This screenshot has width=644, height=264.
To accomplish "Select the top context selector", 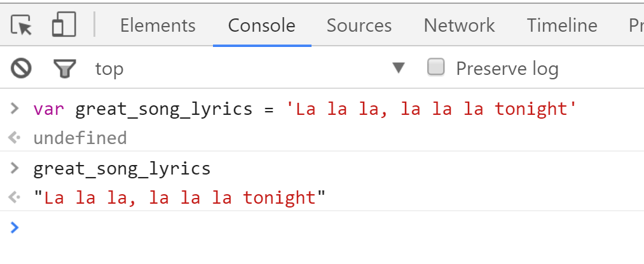I will click(x=109, y=69).
